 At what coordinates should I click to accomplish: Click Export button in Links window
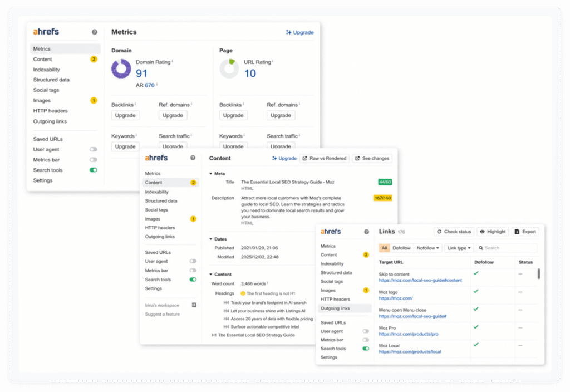point(525,232)
